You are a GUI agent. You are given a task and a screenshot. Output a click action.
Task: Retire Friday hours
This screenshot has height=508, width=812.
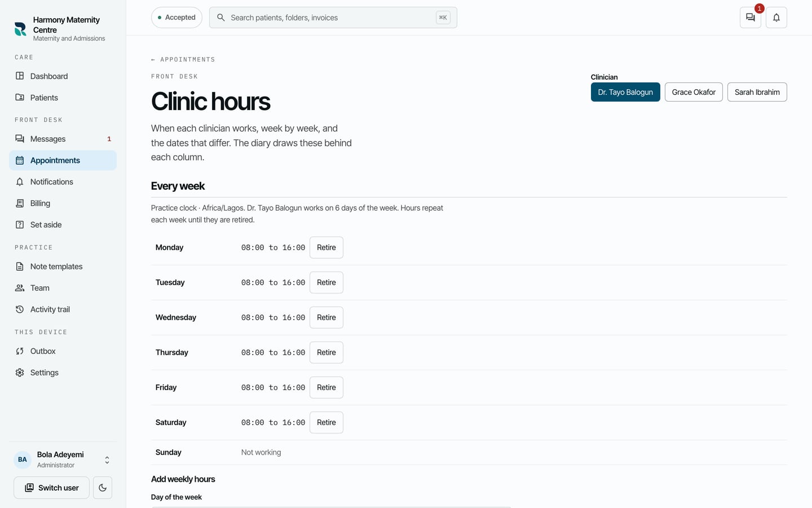click(x=326, y=387)
